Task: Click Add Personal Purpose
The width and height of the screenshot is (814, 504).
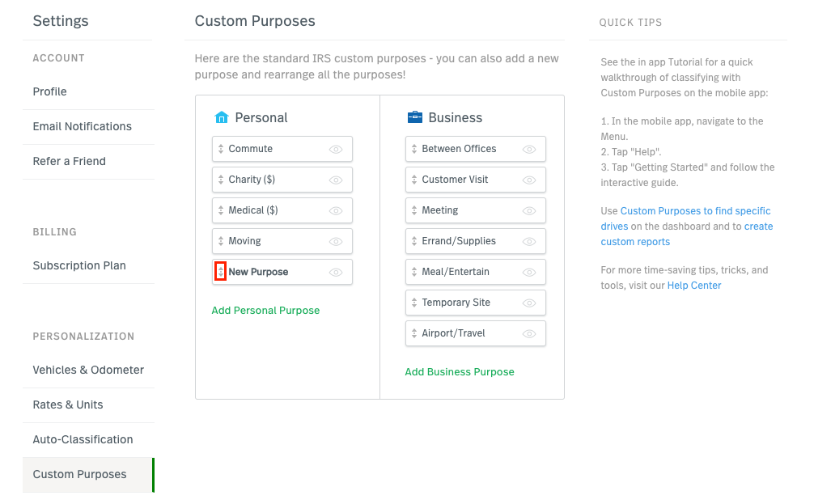Action: click(265, 311)
